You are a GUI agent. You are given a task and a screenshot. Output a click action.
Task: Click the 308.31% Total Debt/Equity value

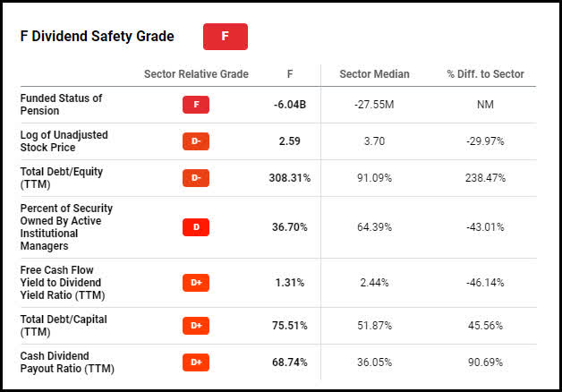click(289, 178)
